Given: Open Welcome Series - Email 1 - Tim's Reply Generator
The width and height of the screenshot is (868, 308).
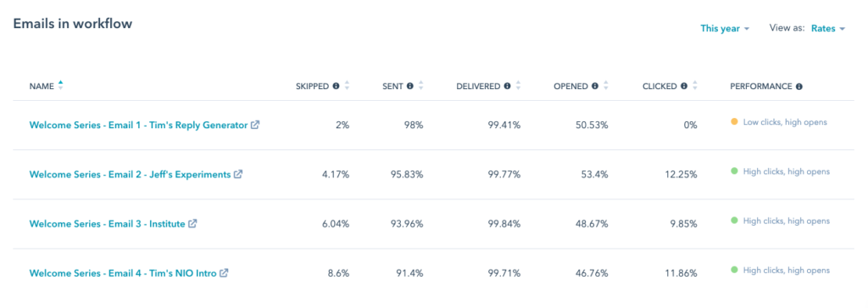Looking at the screenshot, I should (138, 126).
